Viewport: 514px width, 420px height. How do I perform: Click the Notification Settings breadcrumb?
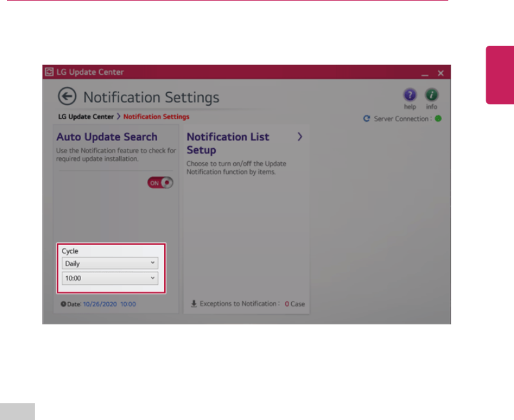point(157,117)
